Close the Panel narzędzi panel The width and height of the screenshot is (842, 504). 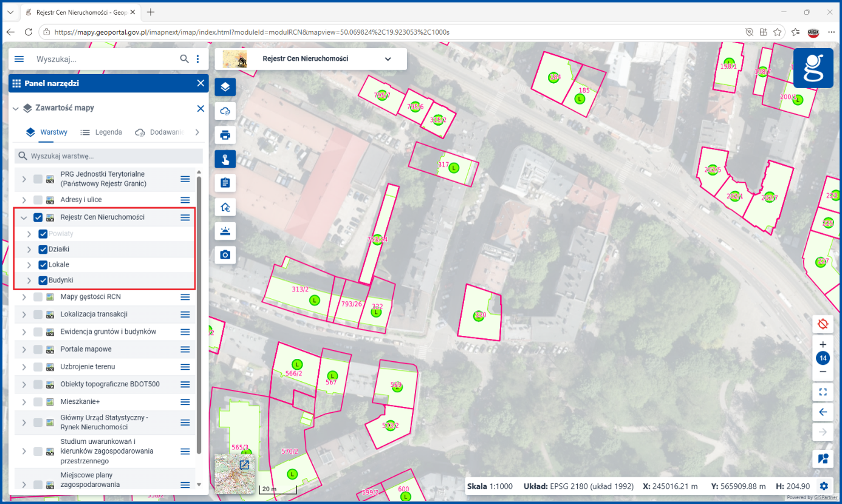click(x=200, y=83)
